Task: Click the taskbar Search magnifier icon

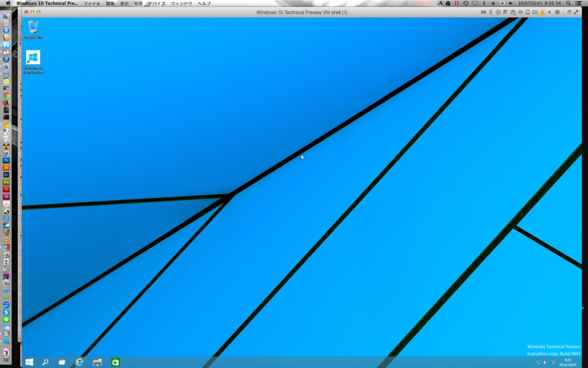Action: (x=45, y=362)
